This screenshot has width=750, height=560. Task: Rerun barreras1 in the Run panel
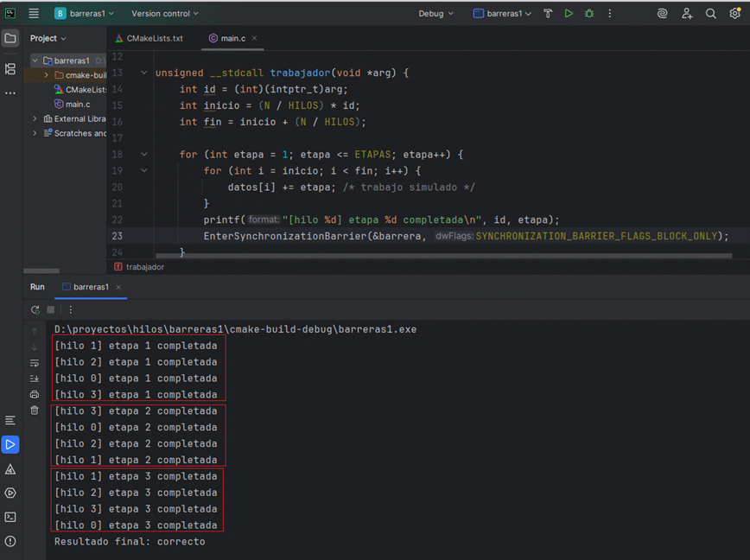(x=35, y=309)
